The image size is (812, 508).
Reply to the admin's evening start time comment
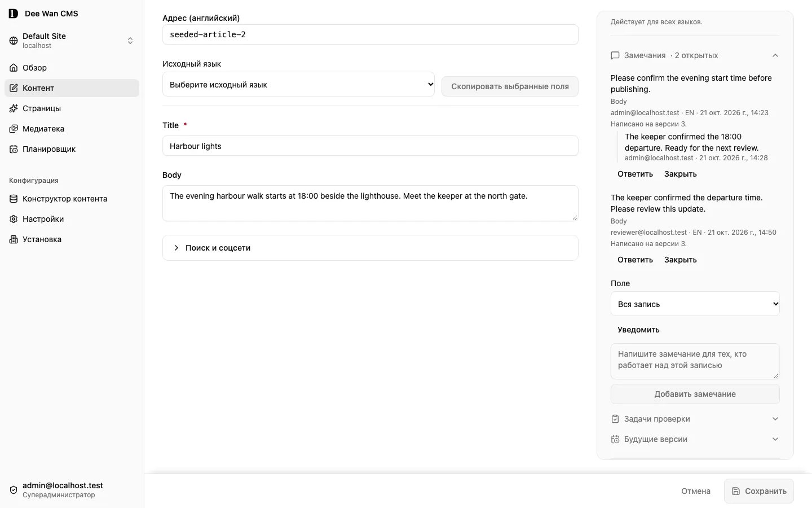click(635, 174)
